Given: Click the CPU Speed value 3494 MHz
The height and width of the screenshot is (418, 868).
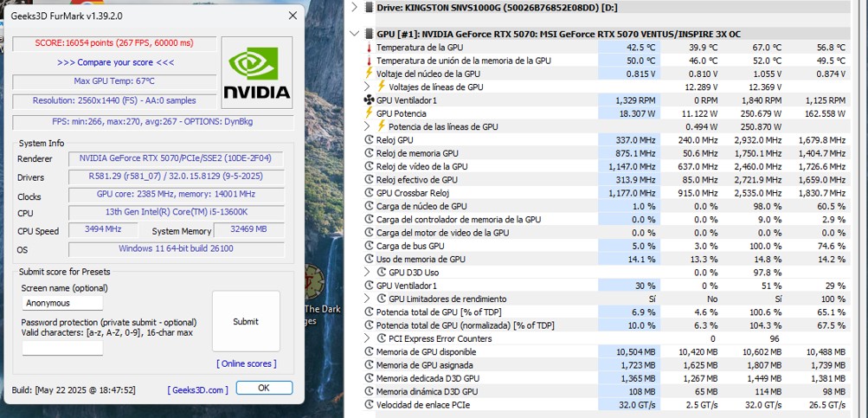Looking at the screenshot, I should click(x=103, y=229).
